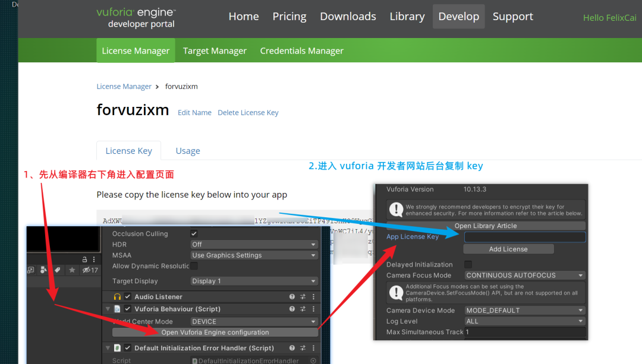Click Open Vuforia Engine configuration button
The image size is (642, 364).
tap(215, 332)
